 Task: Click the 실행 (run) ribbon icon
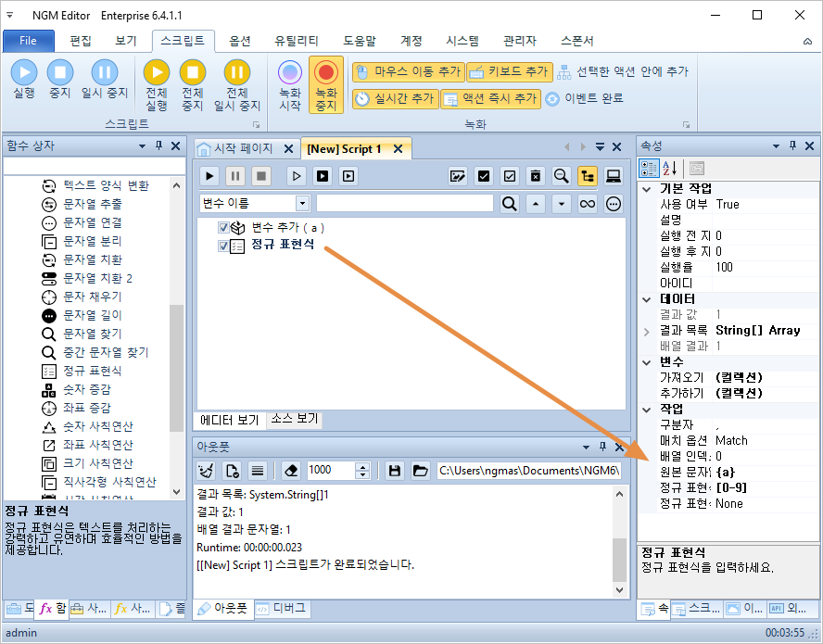click(24, 72)
